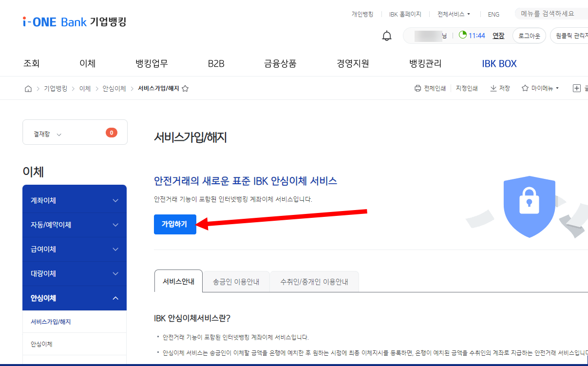Open the 이체 main menu
Screen dimensions: 588x366
[87, 63]
